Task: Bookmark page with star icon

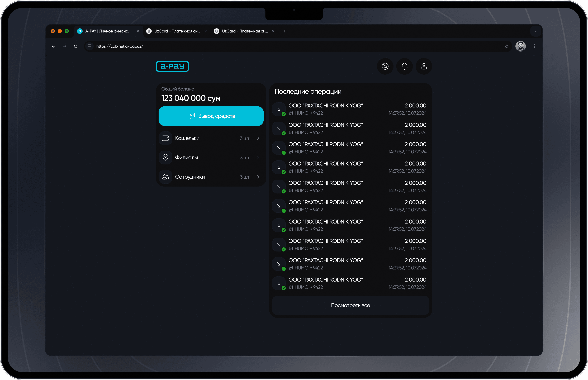Action: [507, 46]
